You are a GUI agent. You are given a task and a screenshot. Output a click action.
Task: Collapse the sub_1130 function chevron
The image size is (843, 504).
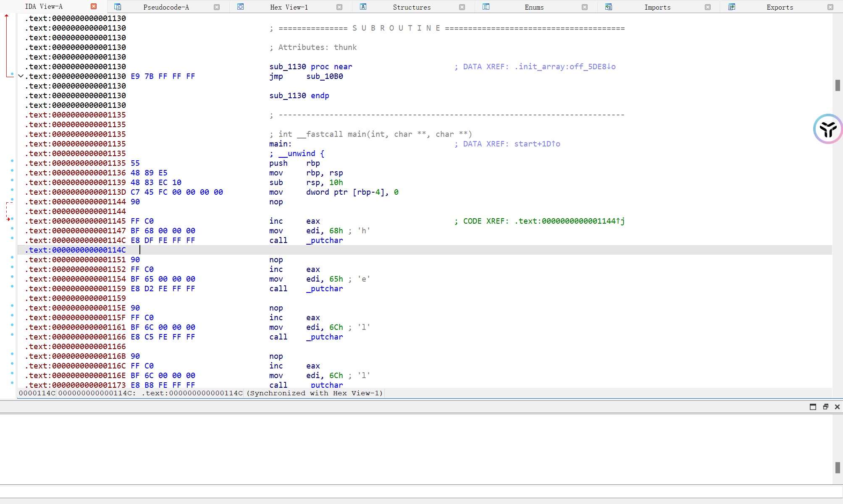coord(21,76)
